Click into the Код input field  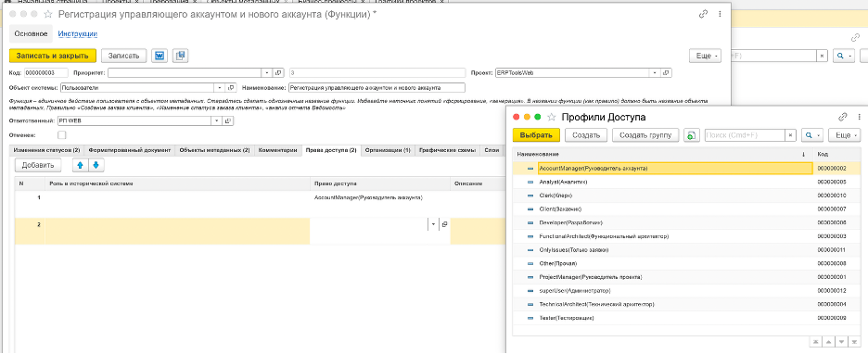[46, 72]
